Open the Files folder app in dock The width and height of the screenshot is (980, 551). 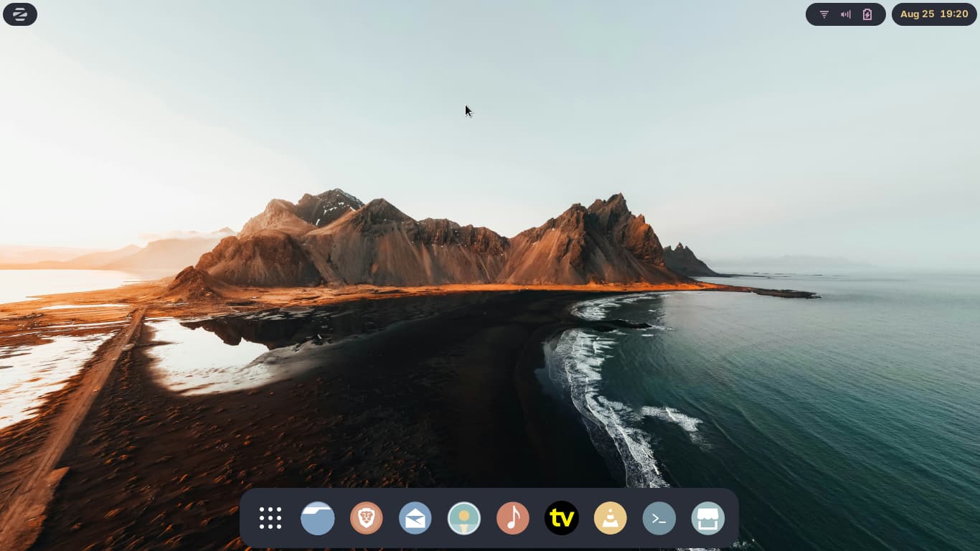pyautogui.click(x=318, y=518)
